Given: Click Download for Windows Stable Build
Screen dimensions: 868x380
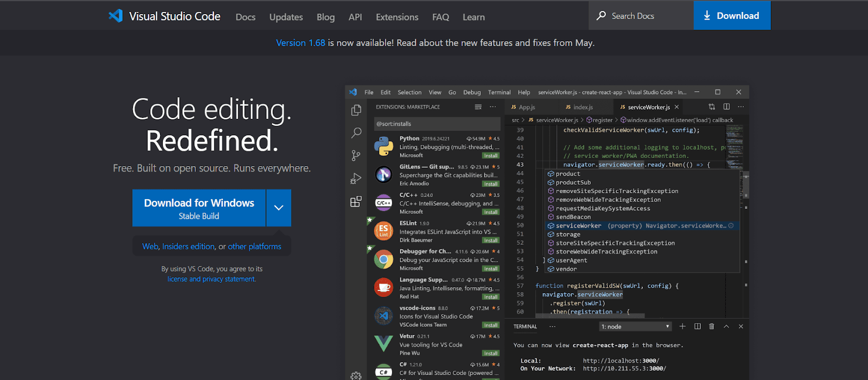Looking at the screenshot, I should pos(199,208).
